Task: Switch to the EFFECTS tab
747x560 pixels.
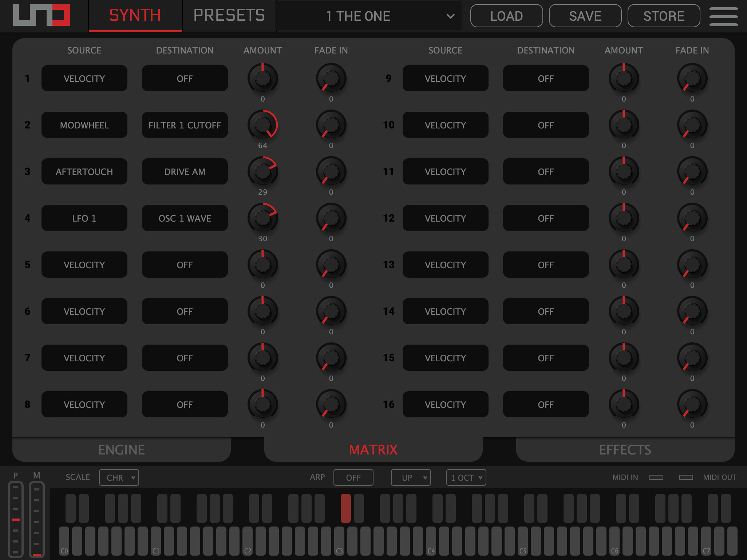Action: pyautogui.click(x=625, y=450)
